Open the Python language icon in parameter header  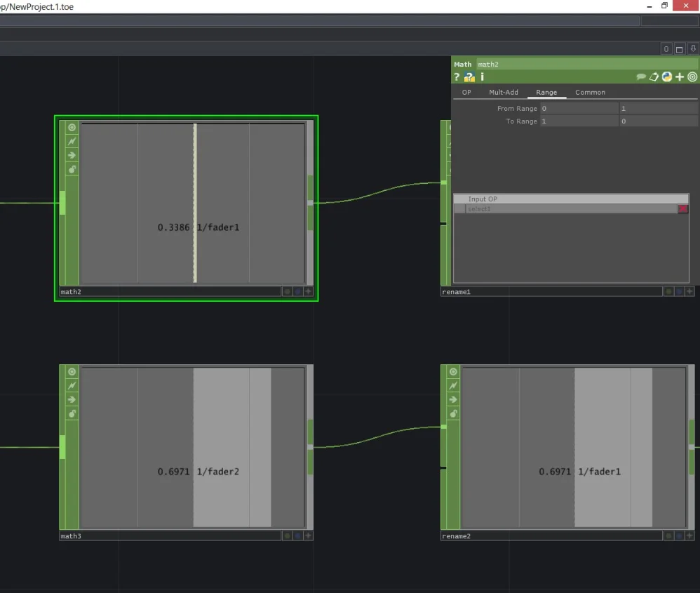pyautogui.click(x=667, y=77)
